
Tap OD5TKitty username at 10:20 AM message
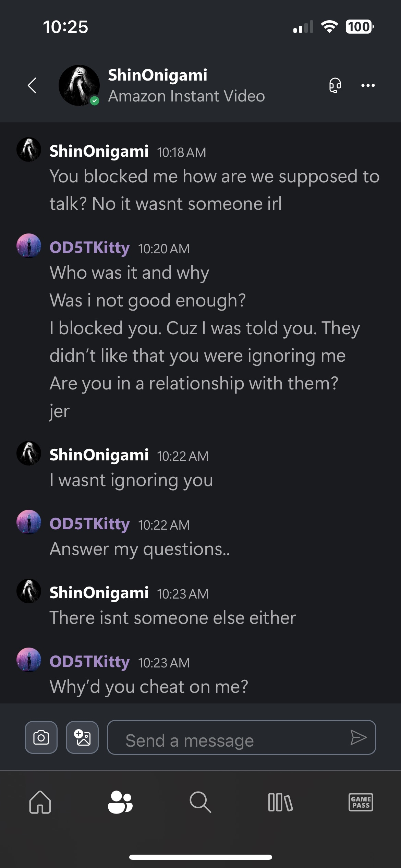pos(89,248)
